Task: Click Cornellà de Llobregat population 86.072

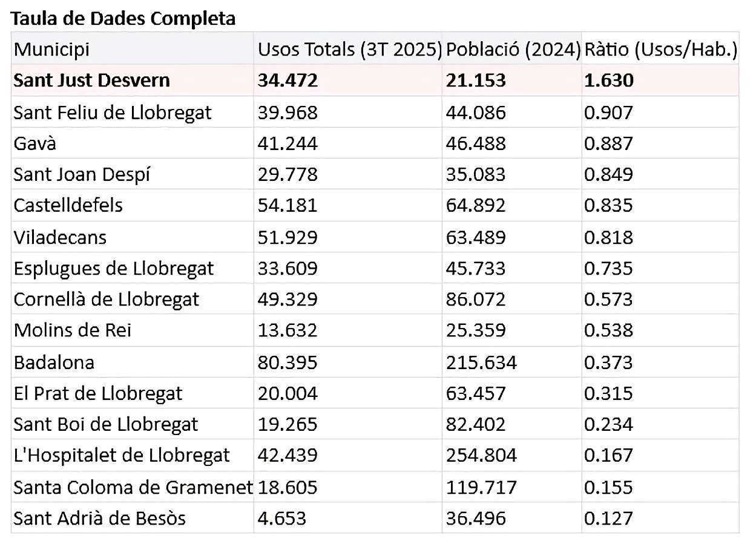Action: (x=475, y=300)
